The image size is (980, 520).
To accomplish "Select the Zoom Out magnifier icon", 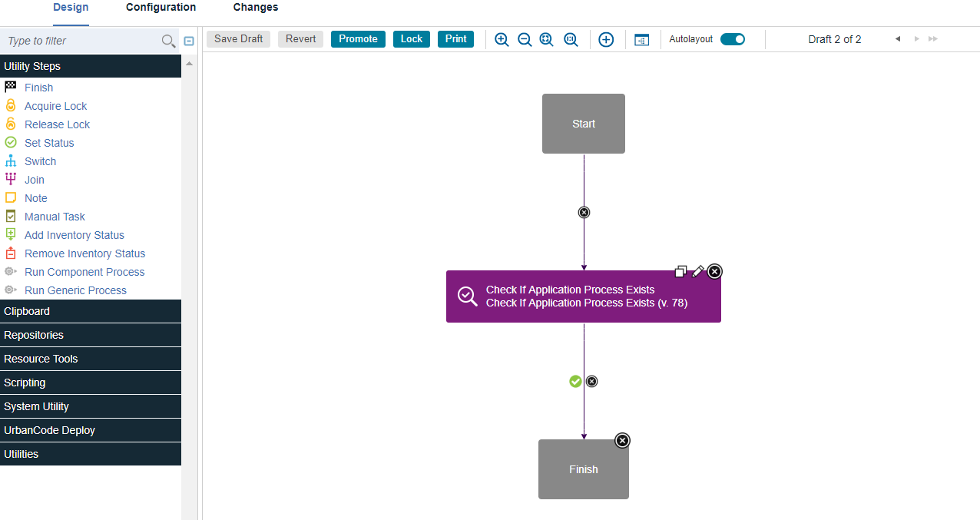I will click(x=525, y=39).
